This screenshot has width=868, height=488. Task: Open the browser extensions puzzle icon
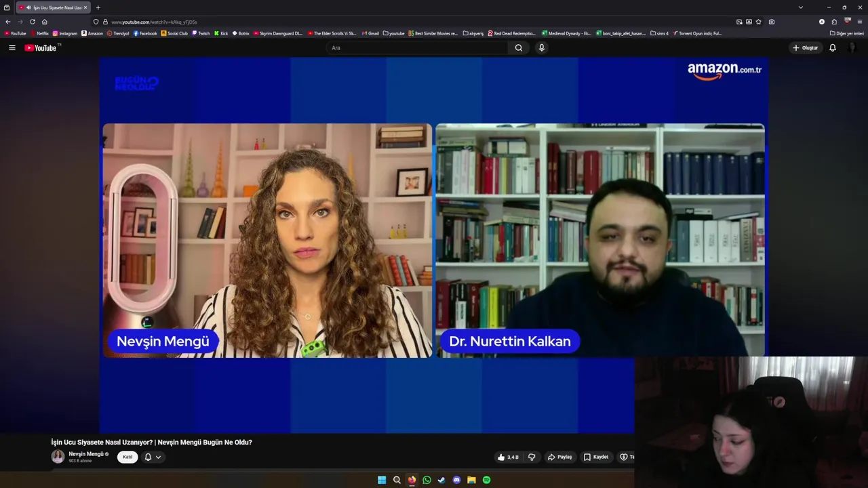point(834,22)
